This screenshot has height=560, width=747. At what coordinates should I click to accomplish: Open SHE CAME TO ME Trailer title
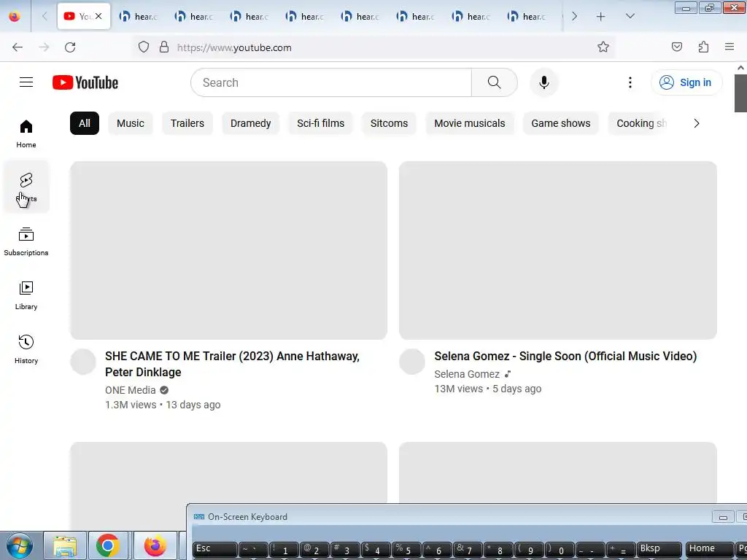(x=233, y=364)
